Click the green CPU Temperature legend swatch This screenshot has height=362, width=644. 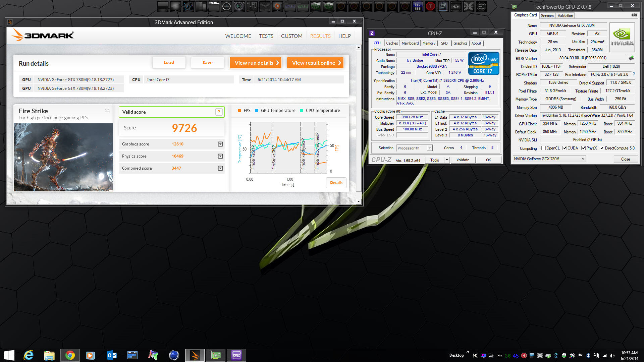(302, 111)
